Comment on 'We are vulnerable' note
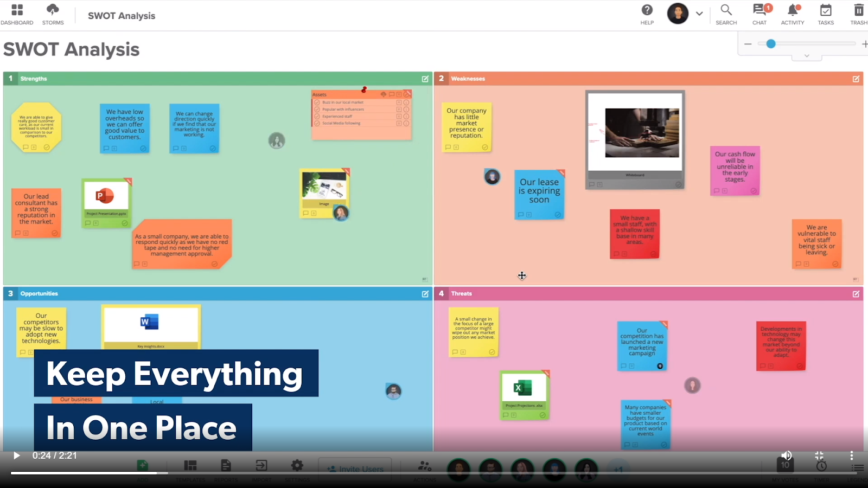868x488 pixels. (798, 264)
